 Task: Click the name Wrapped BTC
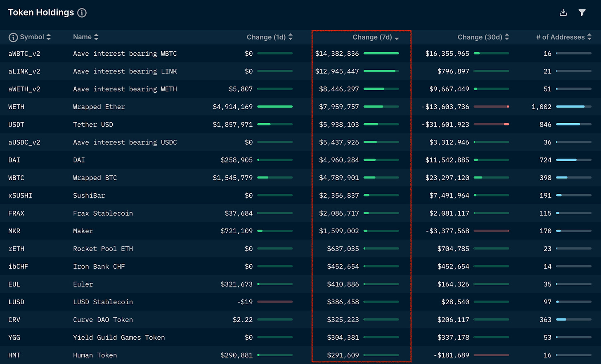(x=95, y=178)
